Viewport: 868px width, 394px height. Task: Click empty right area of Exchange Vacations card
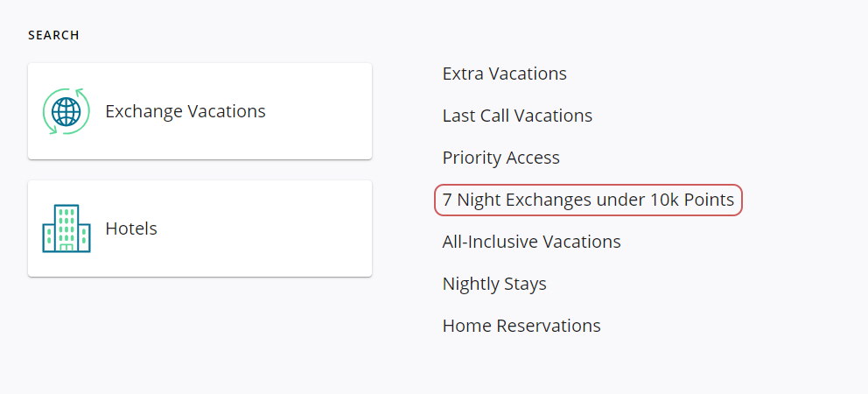tap(324, 111)
